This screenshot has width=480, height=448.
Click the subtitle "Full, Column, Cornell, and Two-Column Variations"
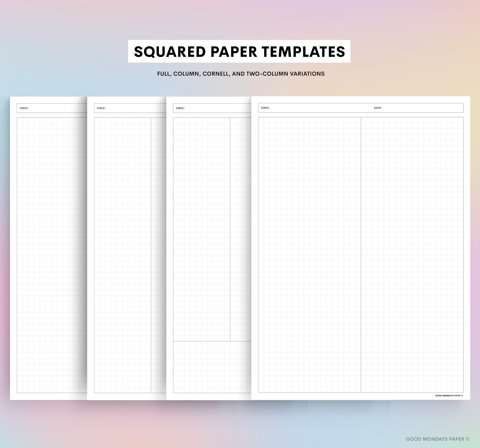pos(241,74)
